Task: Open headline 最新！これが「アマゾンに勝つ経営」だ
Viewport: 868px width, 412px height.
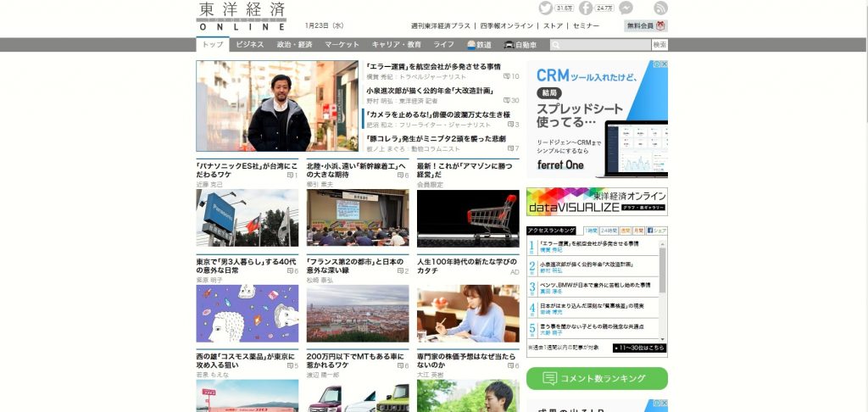Action: coord(465,170)
